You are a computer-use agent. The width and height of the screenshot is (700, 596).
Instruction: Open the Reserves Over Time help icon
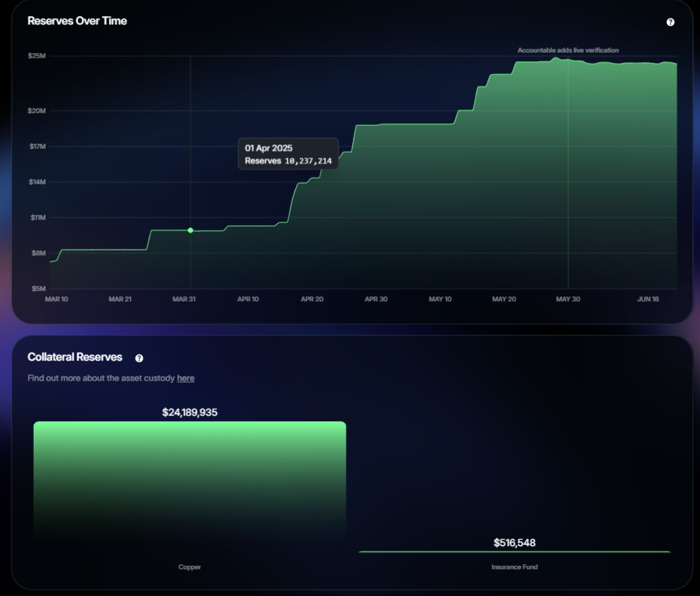pyautogui.click(x=670, y=22)
